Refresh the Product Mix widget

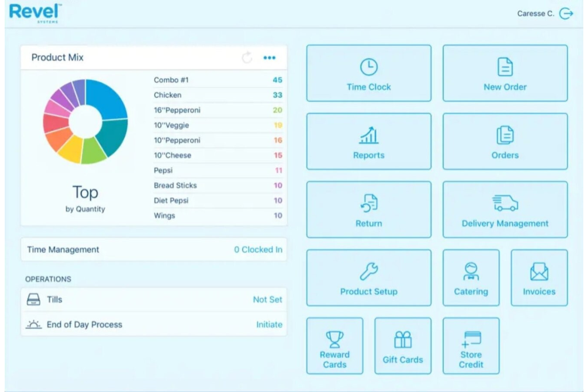[x=247, y=57]
